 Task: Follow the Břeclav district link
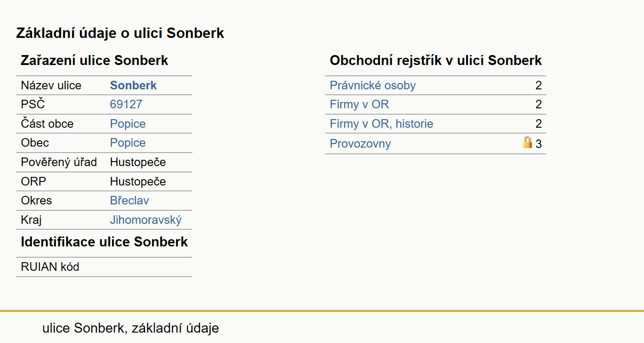click(130, 200)
